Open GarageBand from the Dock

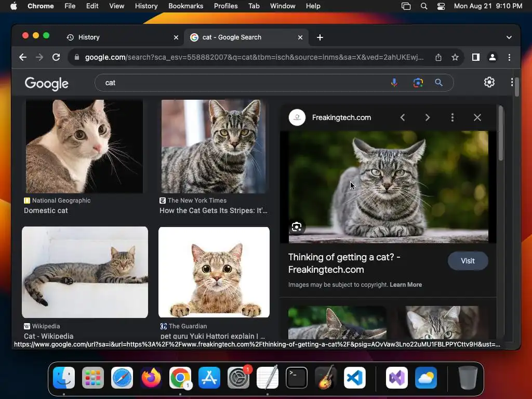point(326,378)
